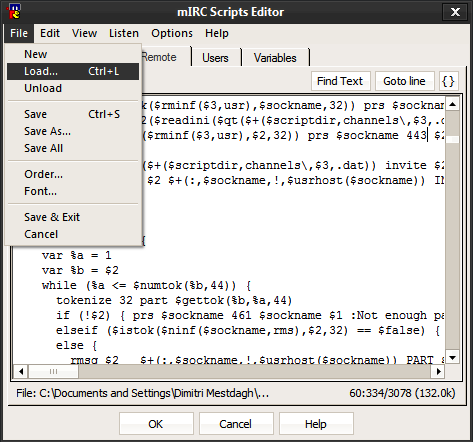Click the code line 'var %b = $2'

click(x=80, y=271)
